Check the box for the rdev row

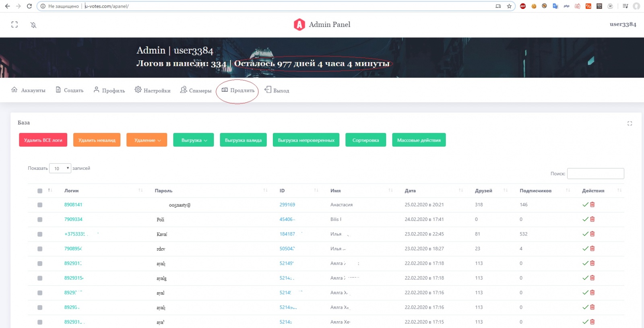coord(40,249)
